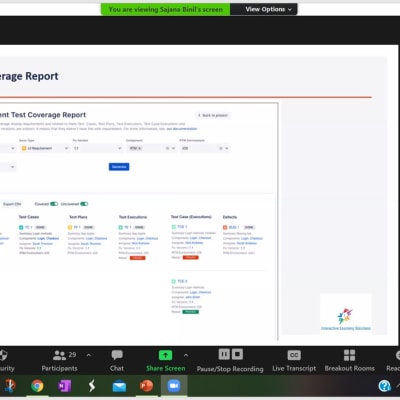
Task: Stop the Zoom recording
Action: pos(237,354)
